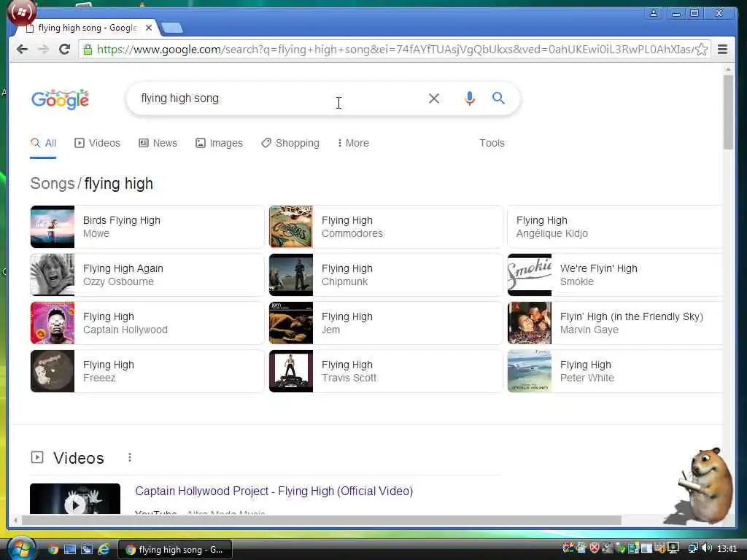Open the Tools search options

(x=492, y=143)
